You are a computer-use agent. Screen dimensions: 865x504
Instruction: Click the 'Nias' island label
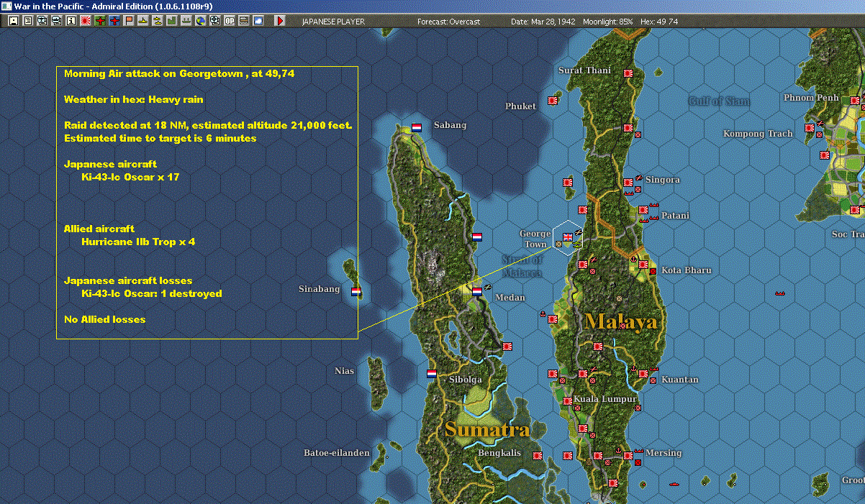click(345, 371)
